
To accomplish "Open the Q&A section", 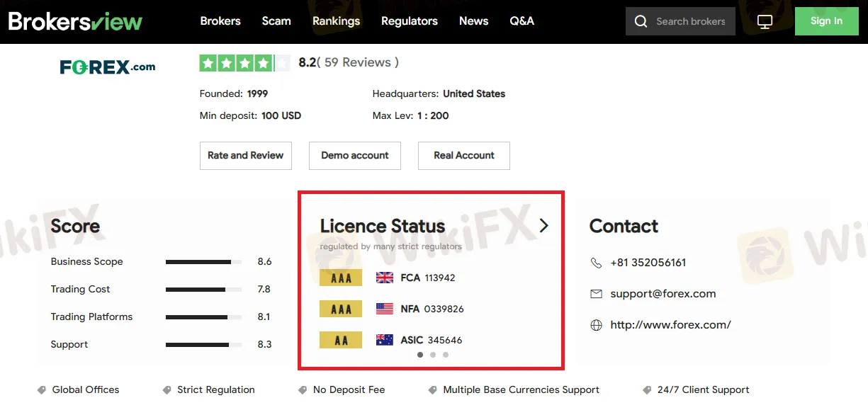I will tap(522, 21).
